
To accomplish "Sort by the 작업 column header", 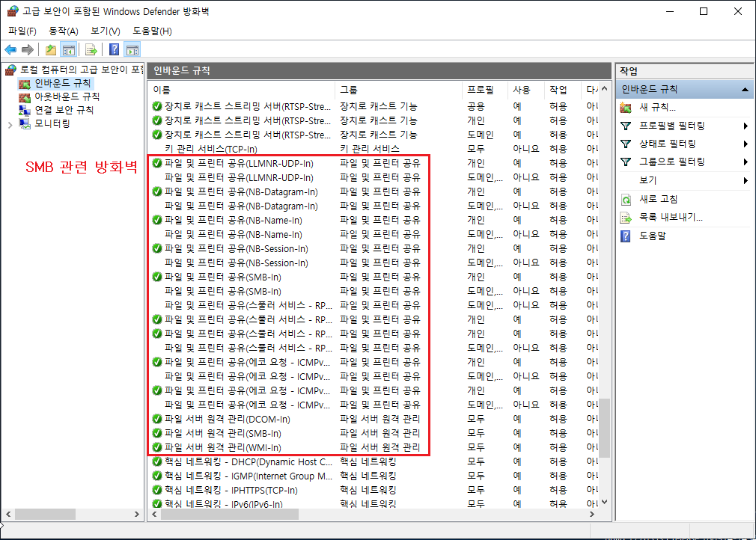I will tap(564, 90).
